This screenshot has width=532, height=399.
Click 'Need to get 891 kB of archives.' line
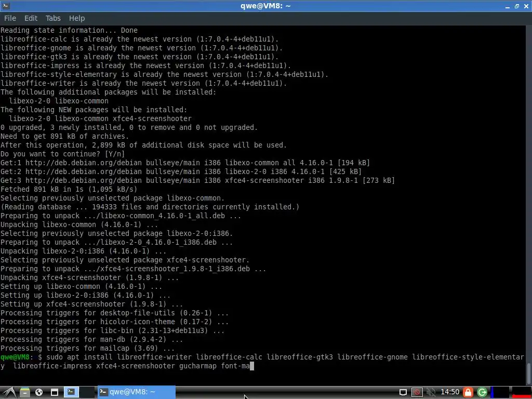[x=64, y=137]
